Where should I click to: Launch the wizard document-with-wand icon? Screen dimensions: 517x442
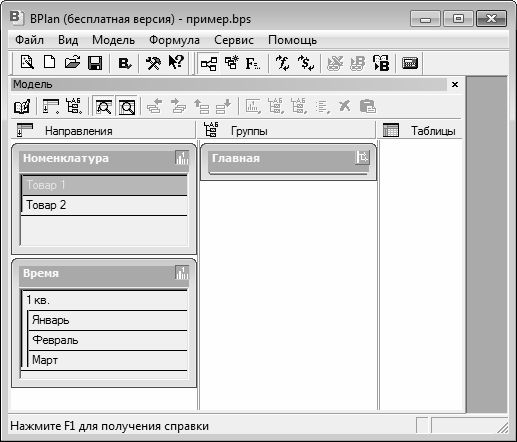point(27,63)
